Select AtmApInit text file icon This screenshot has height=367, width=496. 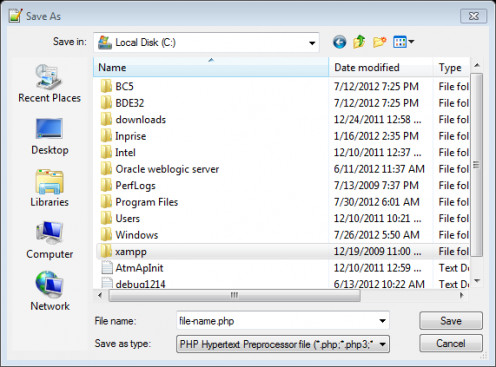(x=107, y=268)
